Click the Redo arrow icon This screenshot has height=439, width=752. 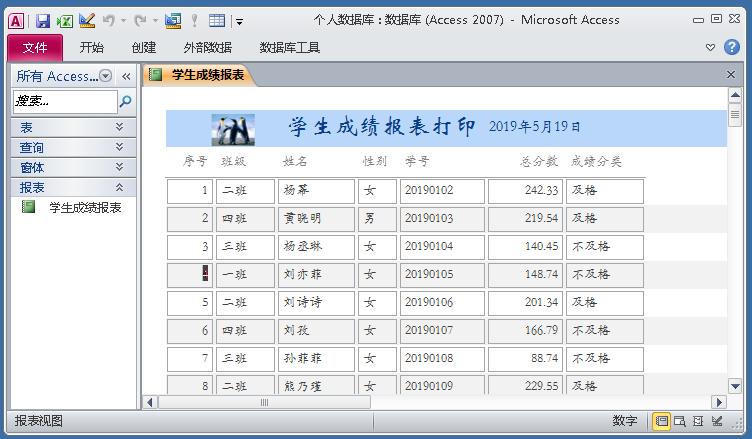[x=141, y=20]
